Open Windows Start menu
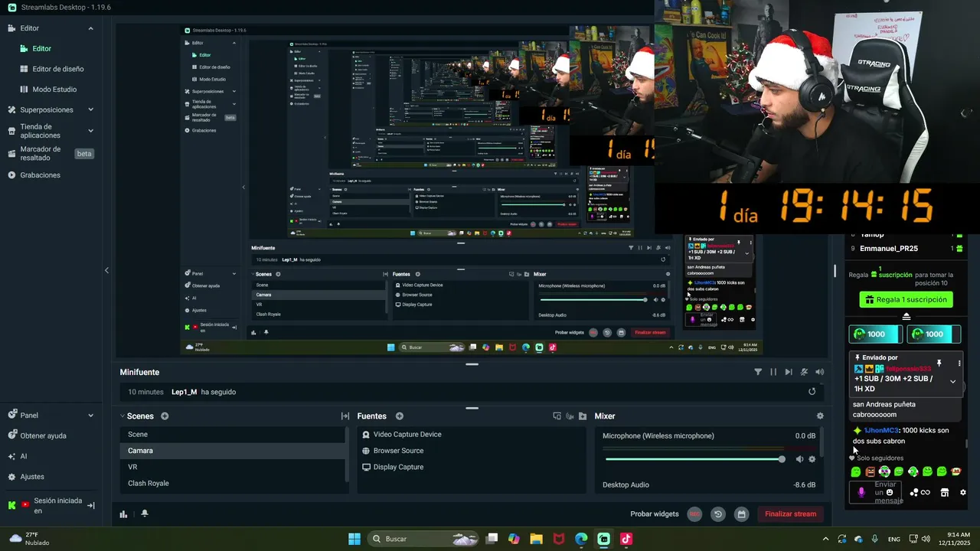Screen dimensions: 980x551 354,539
